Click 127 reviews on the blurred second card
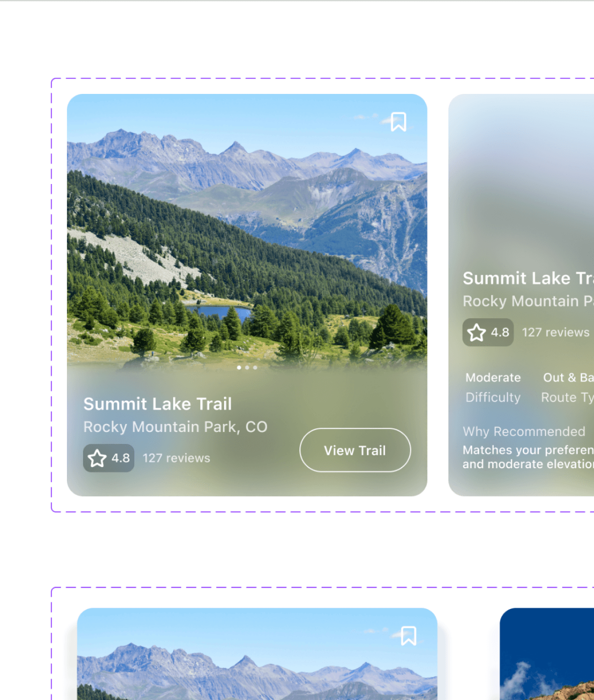The image size is (594, 700). pyautogui.click(x=556, y=332)
